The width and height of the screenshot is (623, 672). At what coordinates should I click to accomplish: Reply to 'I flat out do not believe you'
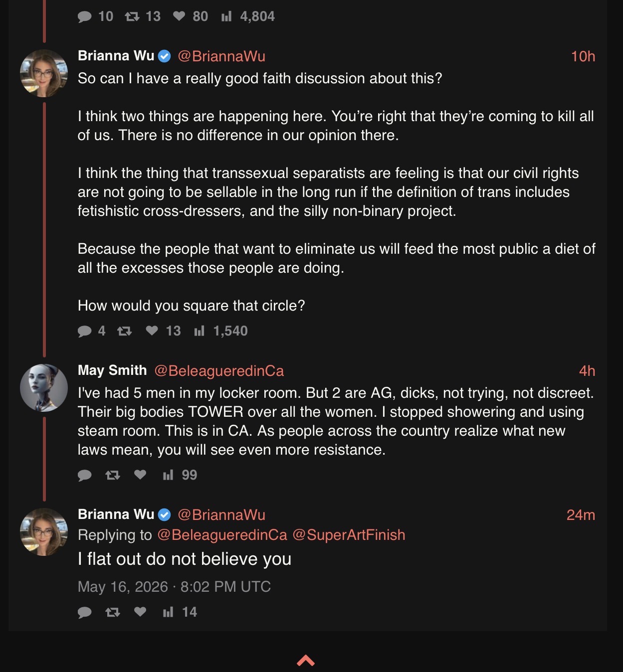click(x=85, y=612)
